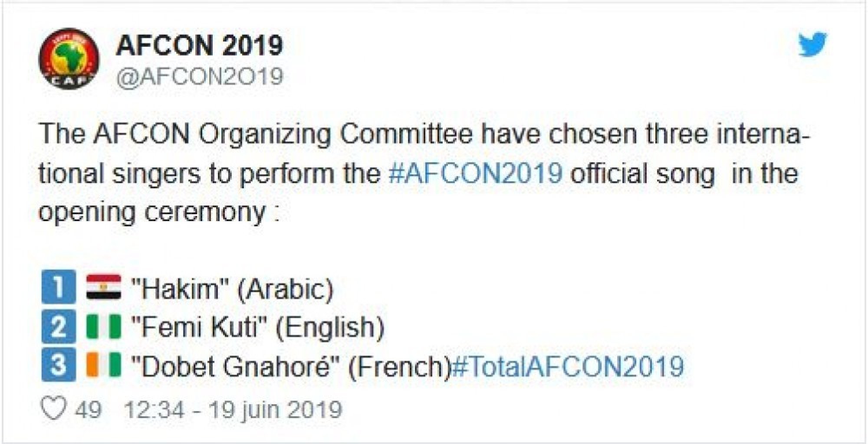Open the #TotalAFCON2019 hashtag
This screenshot has height=444, width=868.
coord(568,366)
